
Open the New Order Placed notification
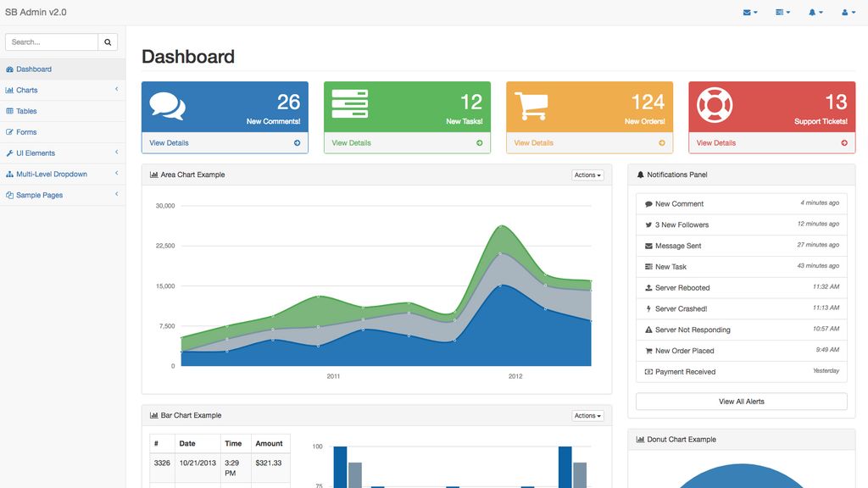click(684, 351)
